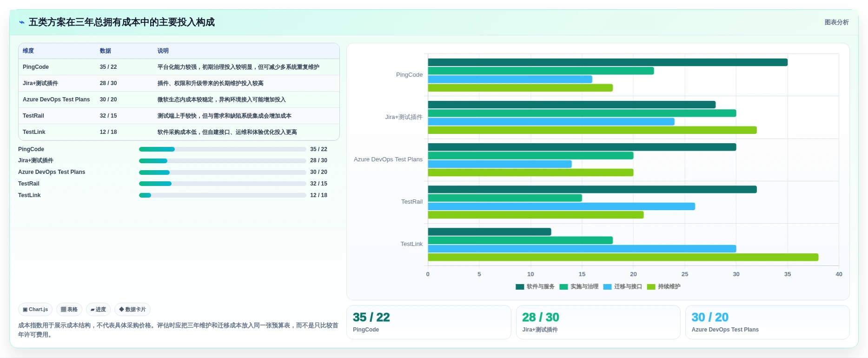The height and width of the screenshot is (358, 868).
Task: Click the 12 / 18 value in the table
Action: pyautogui.click(x=108, y=132)
